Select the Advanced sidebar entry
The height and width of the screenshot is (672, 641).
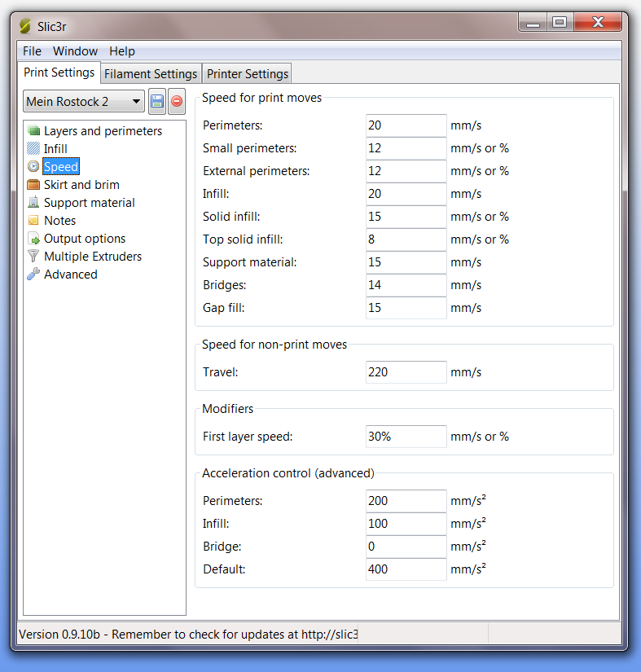point(71,275)
